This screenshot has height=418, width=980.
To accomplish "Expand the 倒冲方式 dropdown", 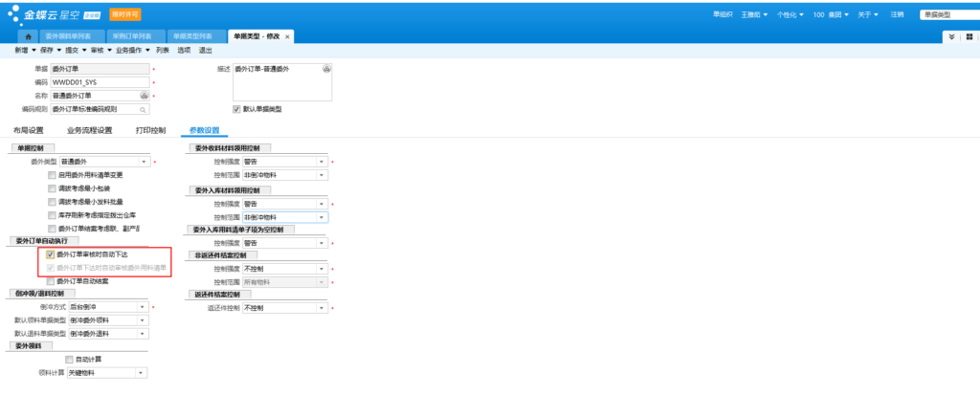I will [x=143, y=306].
